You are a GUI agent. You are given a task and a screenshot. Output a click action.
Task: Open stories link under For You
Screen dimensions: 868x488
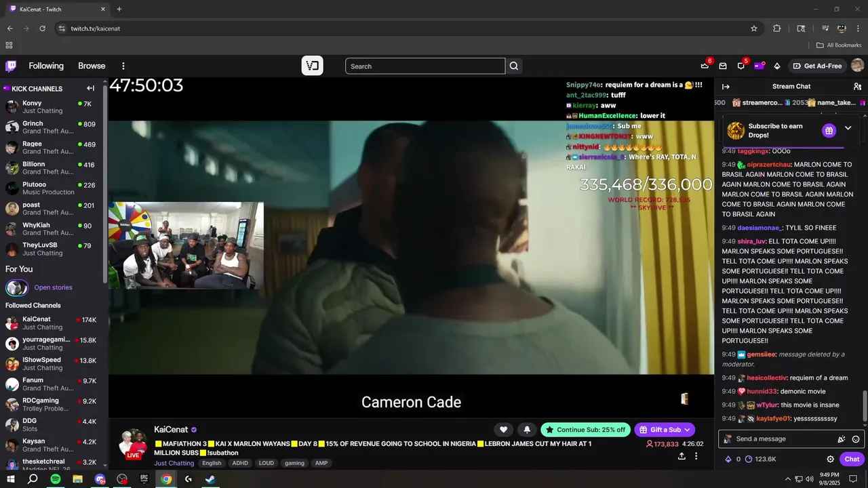53,287
